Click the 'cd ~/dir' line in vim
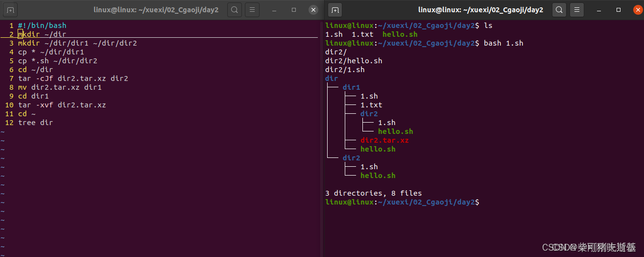644x257 pixels. click(35, 70)
